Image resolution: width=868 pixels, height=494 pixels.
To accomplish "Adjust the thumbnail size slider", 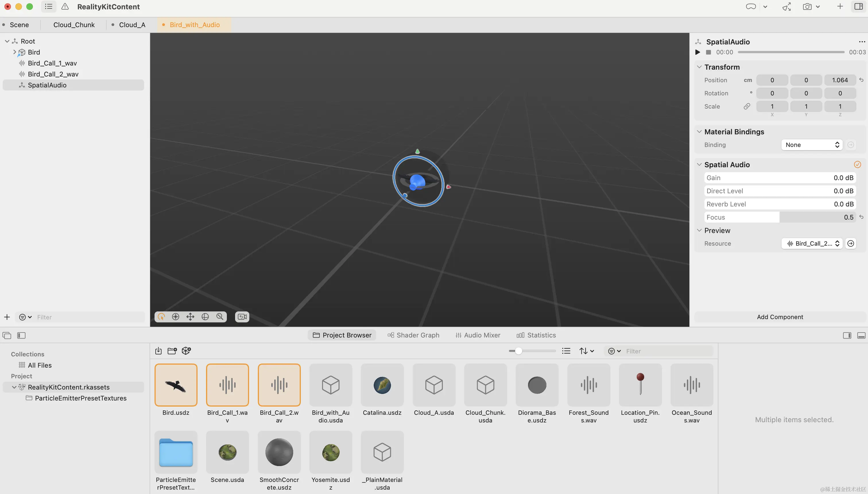I will point(532,351).
